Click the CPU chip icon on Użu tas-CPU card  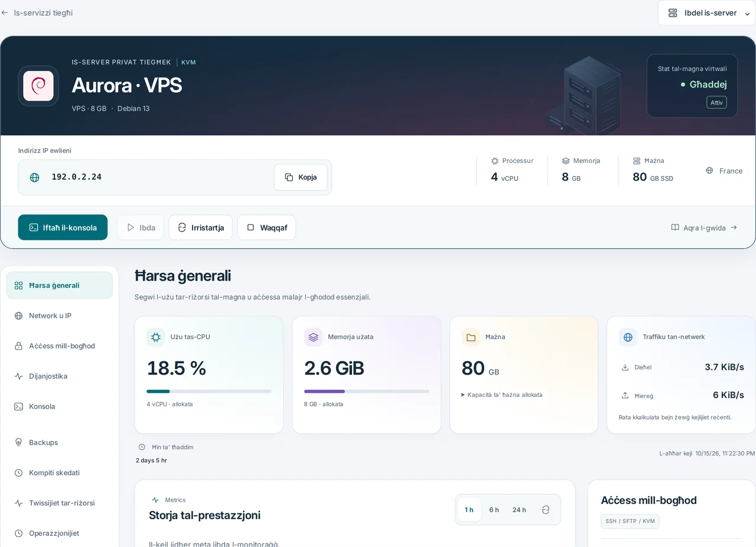click(156, 337)
